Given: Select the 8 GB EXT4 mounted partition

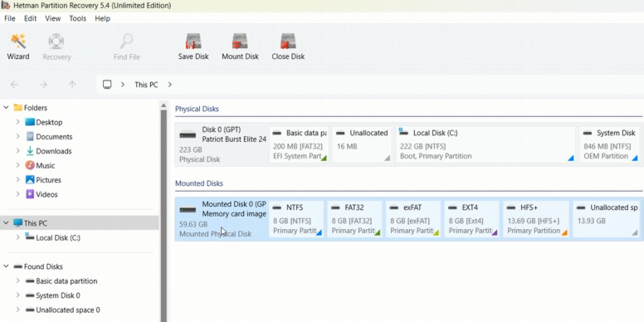Looking at the screenshot, I should point(472,219).
